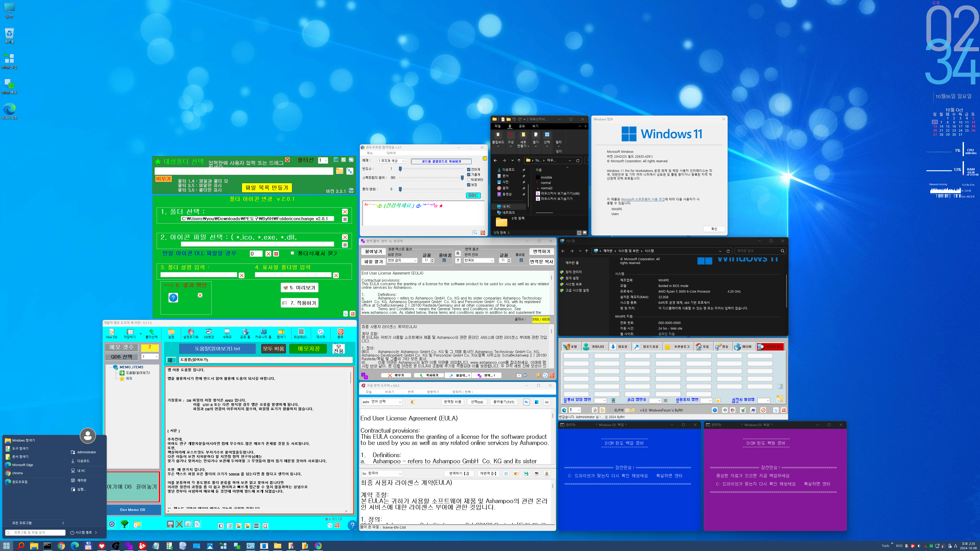The height and width of the screenshot is (551, 980).
Task: Open 설정 folder-clock icon in memo helper
Action: click(171, 333)
